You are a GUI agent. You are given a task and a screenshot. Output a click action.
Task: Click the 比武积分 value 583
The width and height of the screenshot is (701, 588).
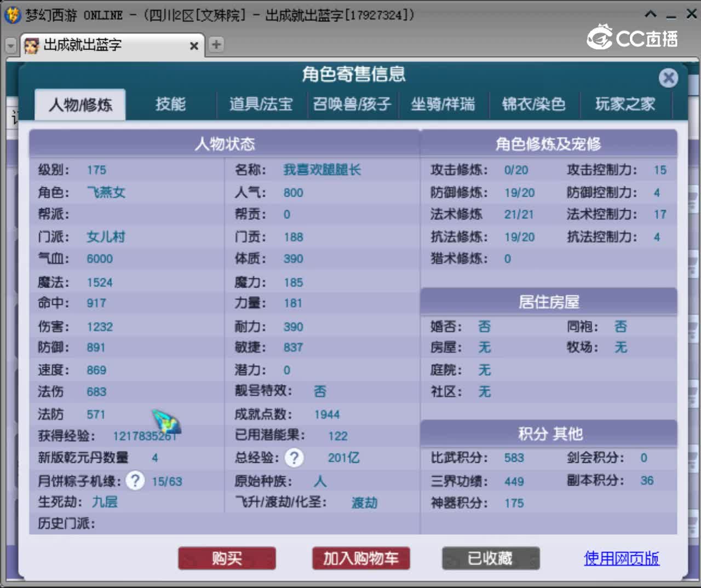(514, 458)
